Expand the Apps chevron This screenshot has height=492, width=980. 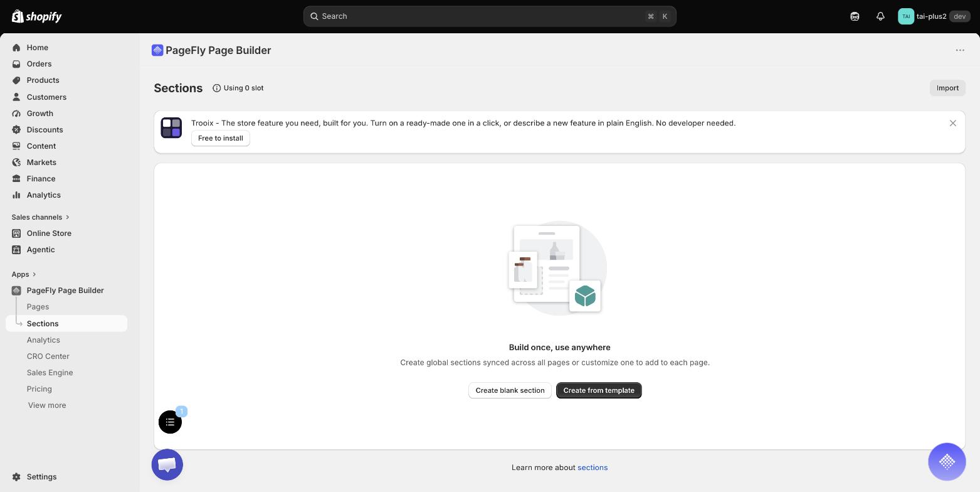tap(34, 274)
